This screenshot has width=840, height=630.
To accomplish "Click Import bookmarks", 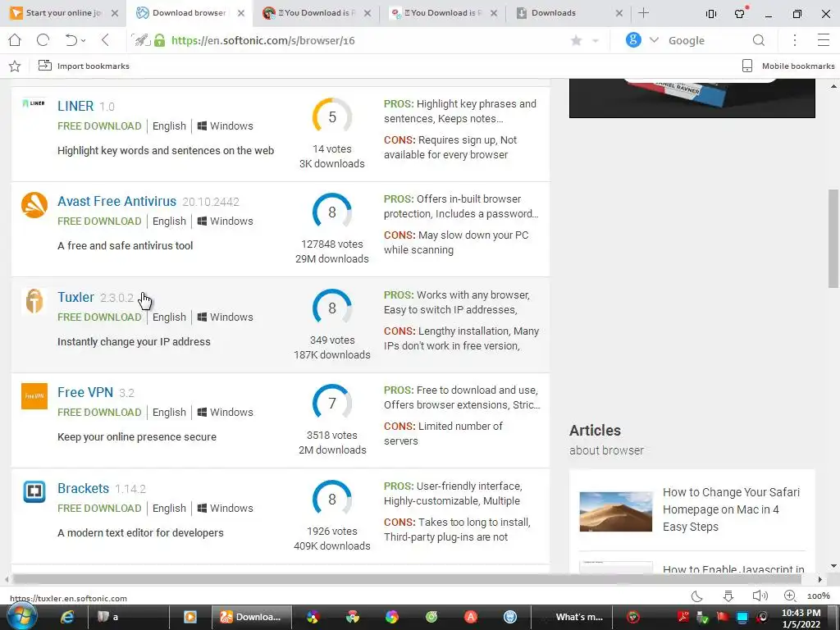I will click(x=84, y=66).
